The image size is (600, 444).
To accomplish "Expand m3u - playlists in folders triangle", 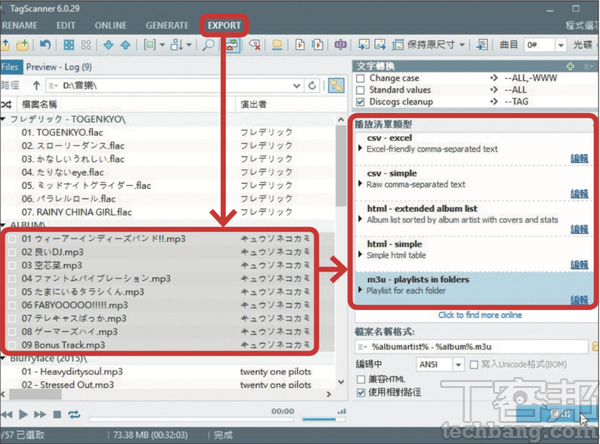I will pyautogui.click(x=360, y=290).
